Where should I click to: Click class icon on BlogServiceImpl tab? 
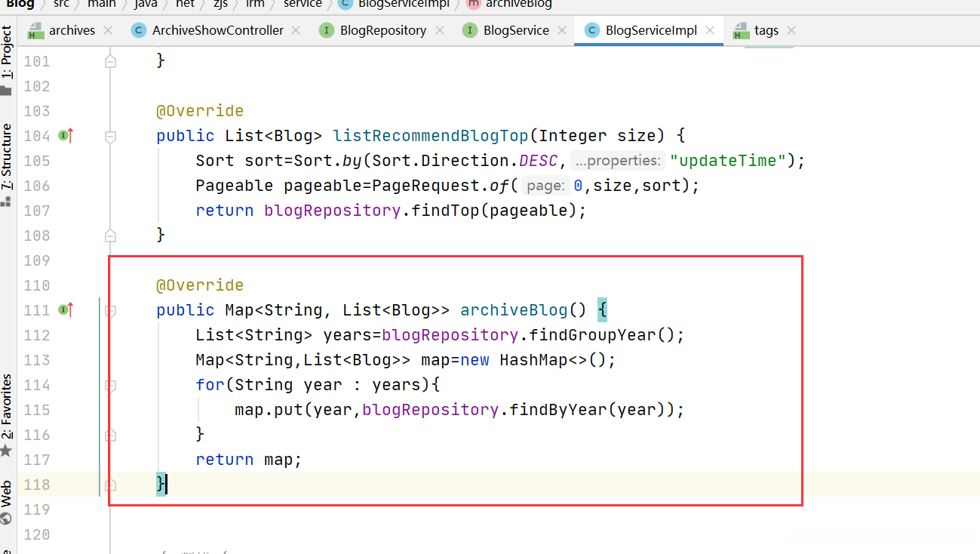coord(592,31)
